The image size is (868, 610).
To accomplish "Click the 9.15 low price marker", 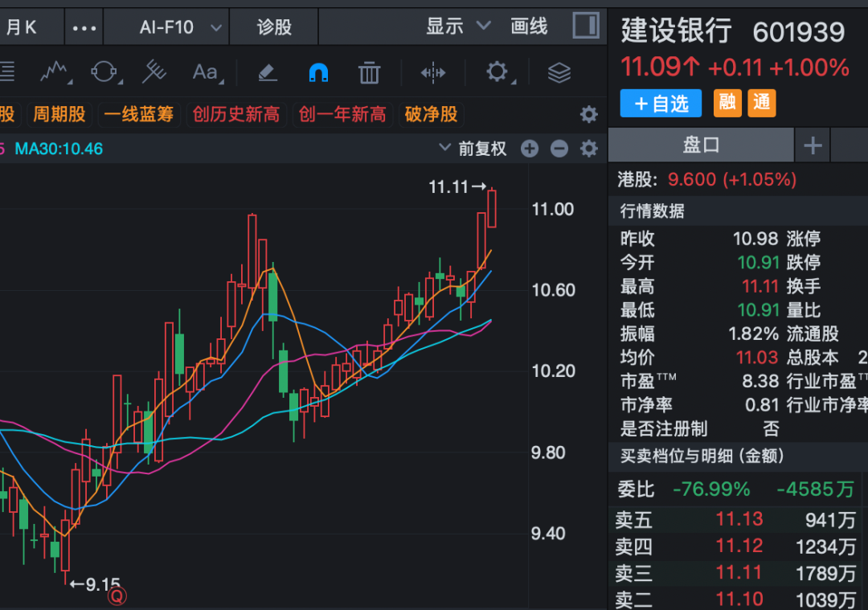I will click(x=95, y=584).
